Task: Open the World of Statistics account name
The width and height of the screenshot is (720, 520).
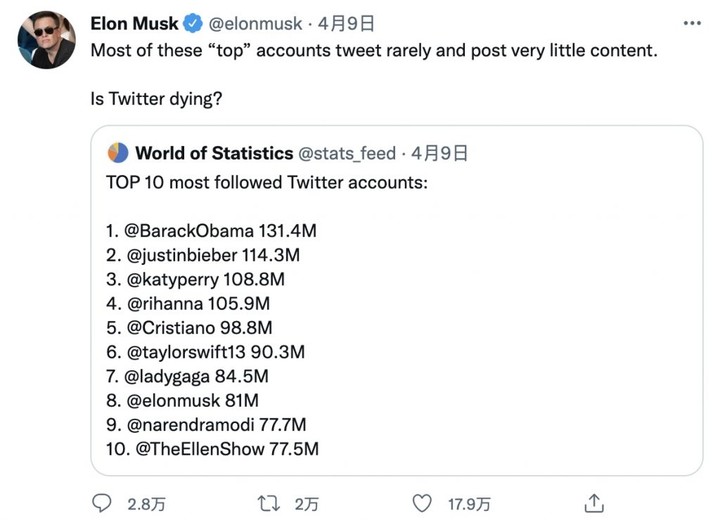Action: (213, 153)
